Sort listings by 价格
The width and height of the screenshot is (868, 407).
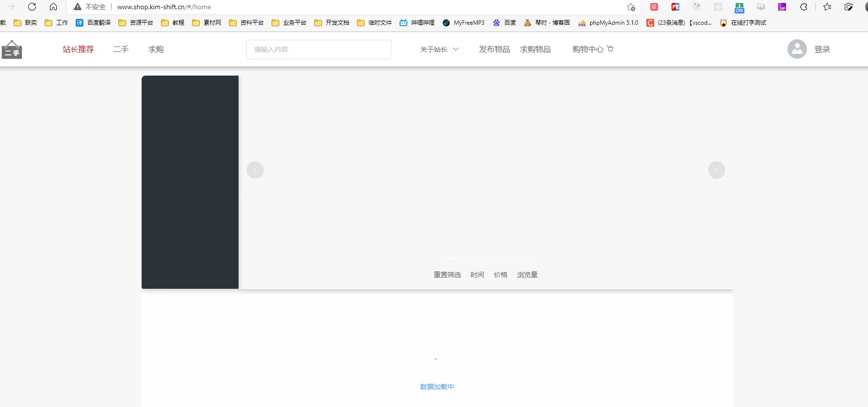[500, 275]
